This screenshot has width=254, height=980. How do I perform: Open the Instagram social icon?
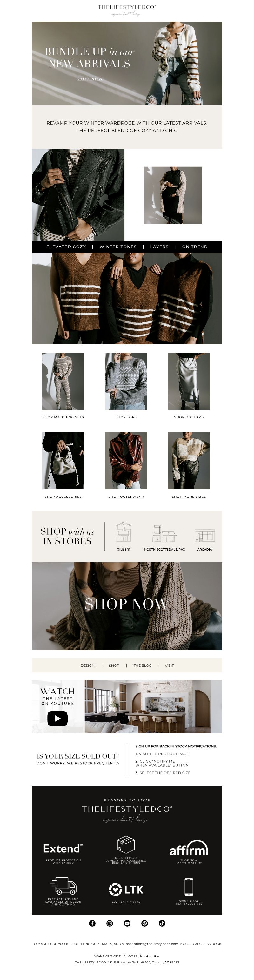[x=110, y=923]
